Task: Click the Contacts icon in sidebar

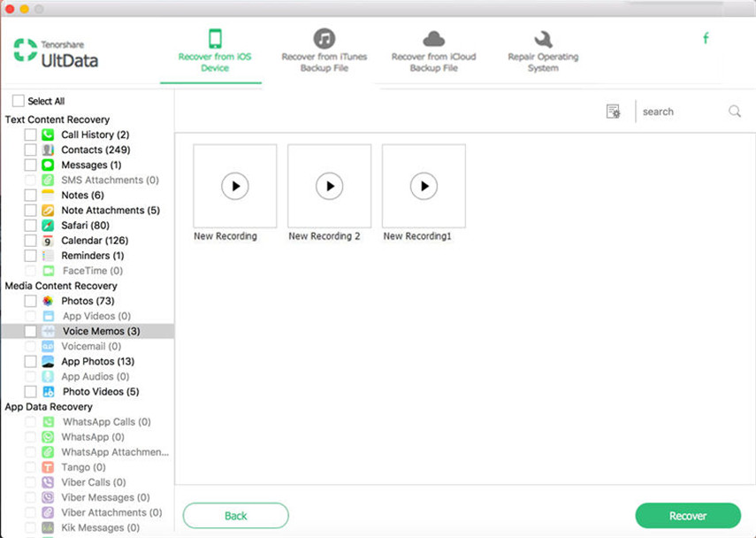Action: coord(48,150)
